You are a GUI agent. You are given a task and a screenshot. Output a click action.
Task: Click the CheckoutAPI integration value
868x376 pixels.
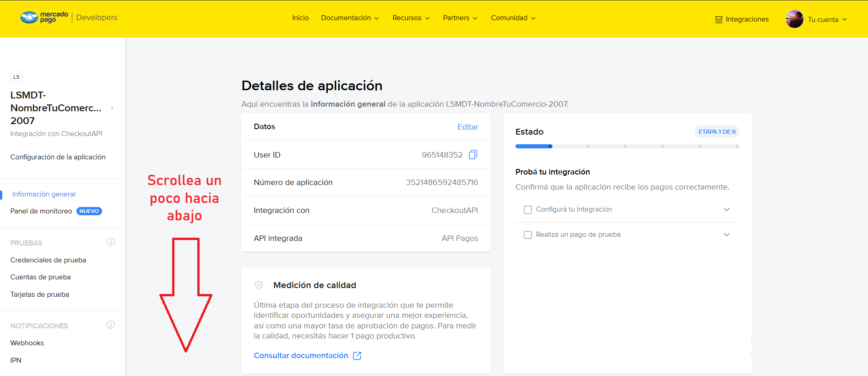click(x=455, y=210)
